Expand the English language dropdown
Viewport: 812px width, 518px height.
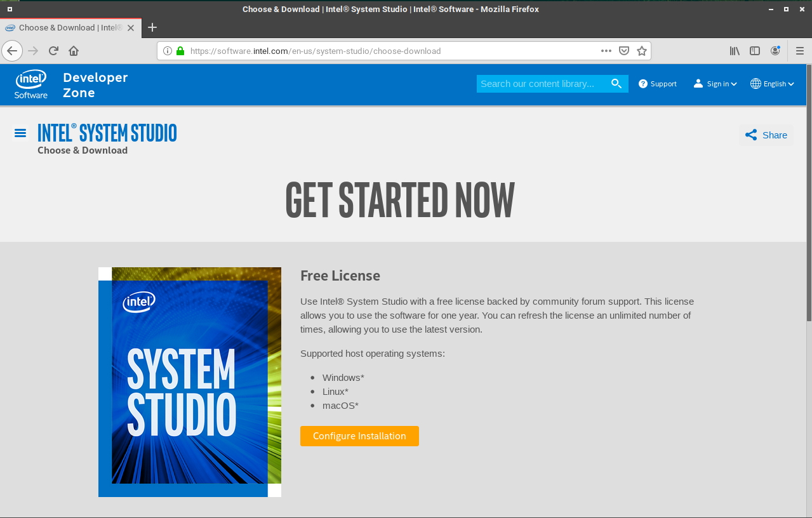(x=791, y=84)
